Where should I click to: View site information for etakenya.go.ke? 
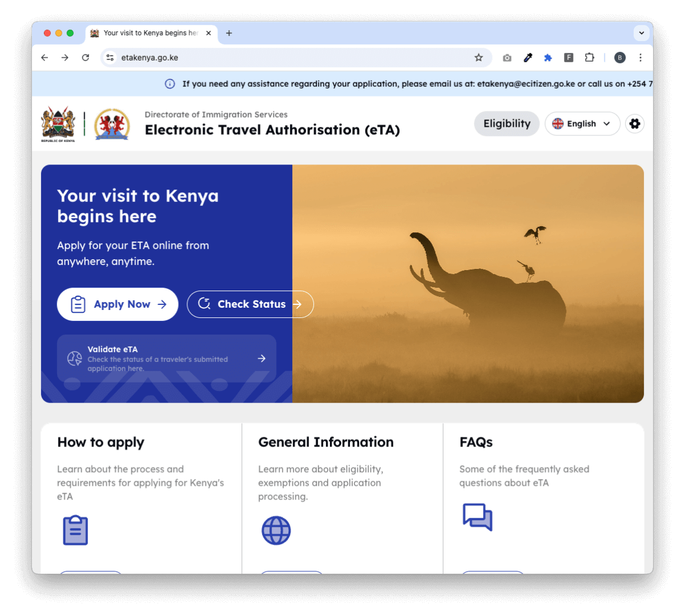coord(110,58)
